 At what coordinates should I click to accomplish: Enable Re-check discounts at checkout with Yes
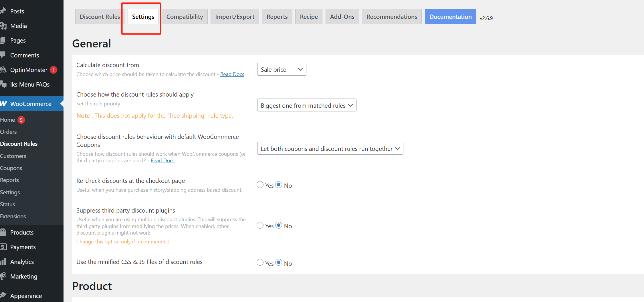pyautogui.click(x=260, y=185)
